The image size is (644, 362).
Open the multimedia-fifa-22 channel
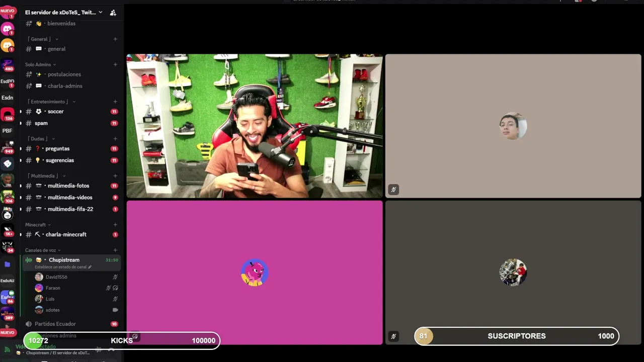coord(71,209)
